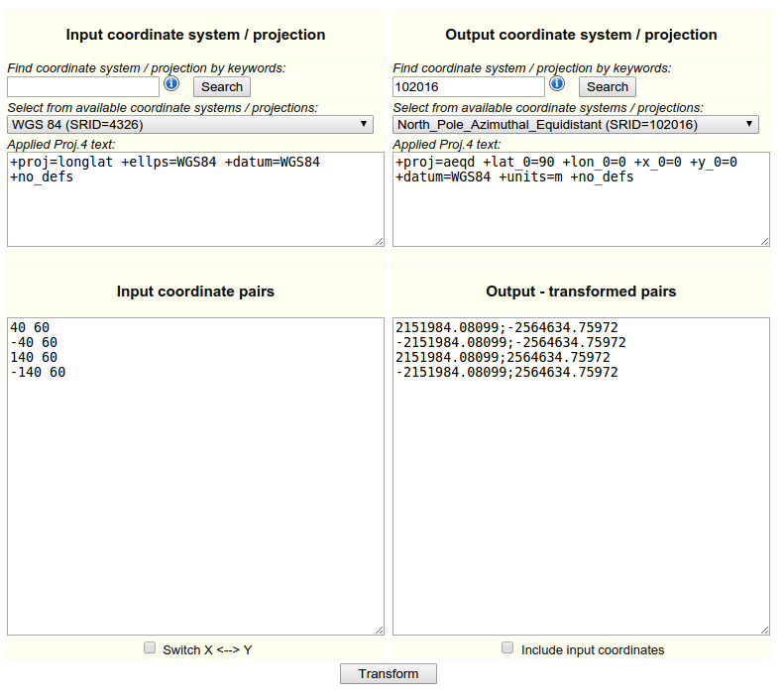Viewport: 784px width, 698px height.
Task: Click the info icon beside input keyword search
Action: 171,84
